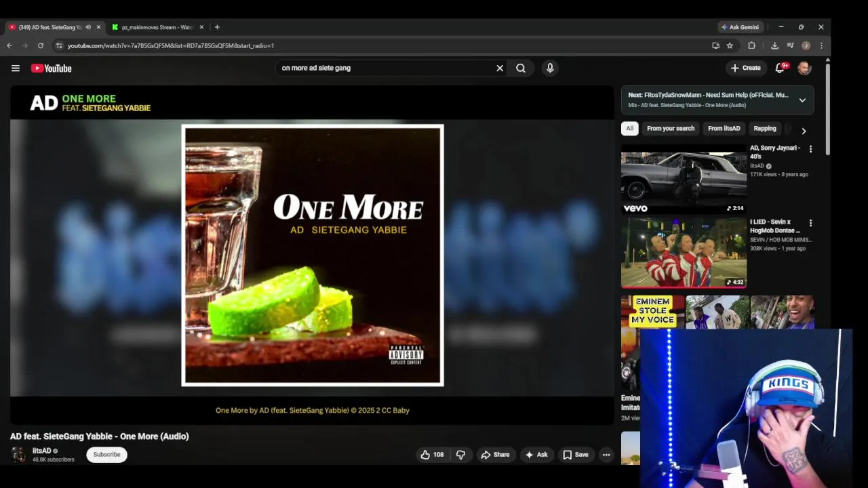Switch to the pz_makinmoves Stream tab
Screen dimensions: 868x488
coord(157,27)
